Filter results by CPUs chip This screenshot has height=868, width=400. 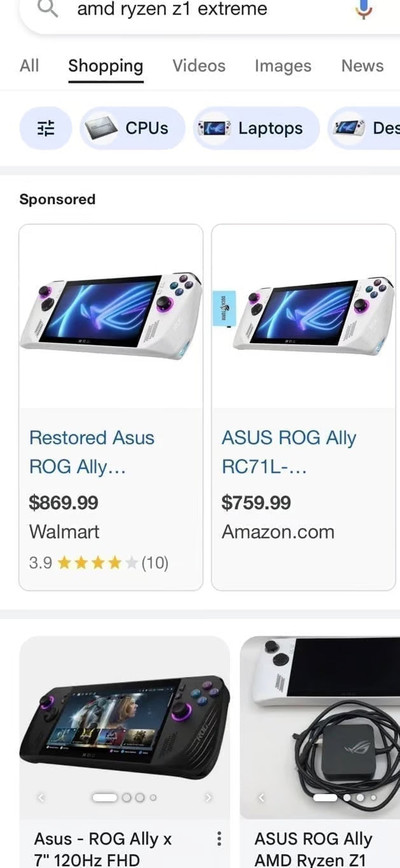(x=132, y=129)
